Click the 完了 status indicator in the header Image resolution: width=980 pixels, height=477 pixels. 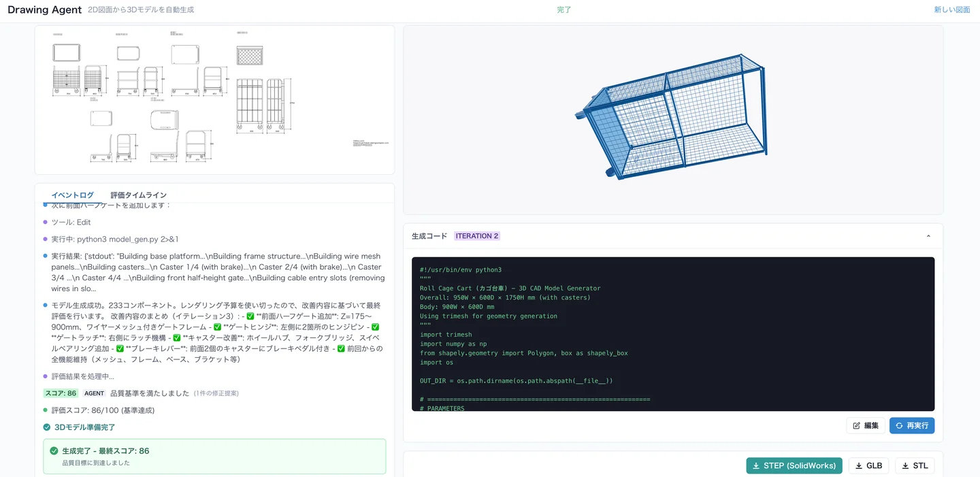coord(563,10)
